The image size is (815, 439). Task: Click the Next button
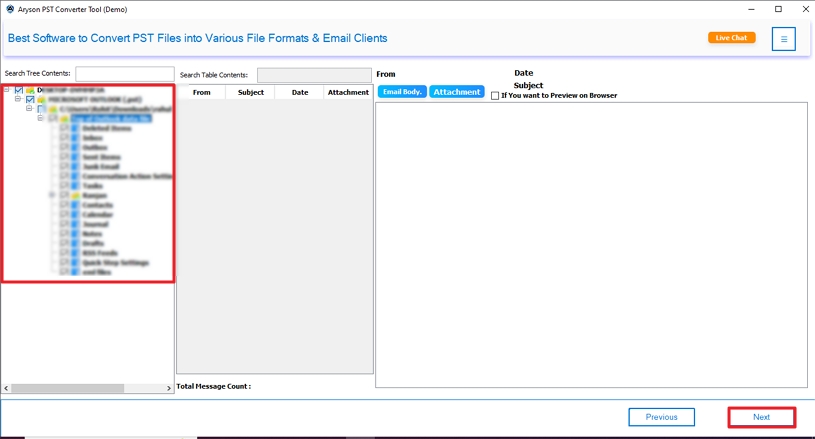pos(761,417)
